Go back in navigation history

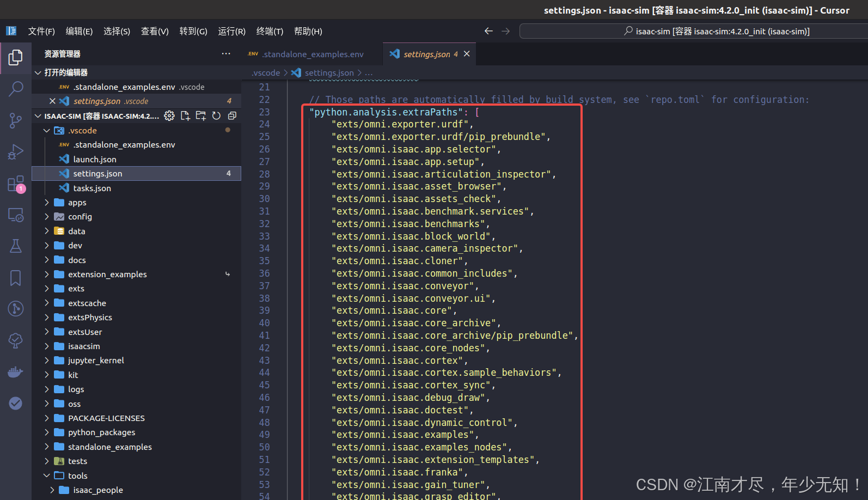tap(488, 31)
